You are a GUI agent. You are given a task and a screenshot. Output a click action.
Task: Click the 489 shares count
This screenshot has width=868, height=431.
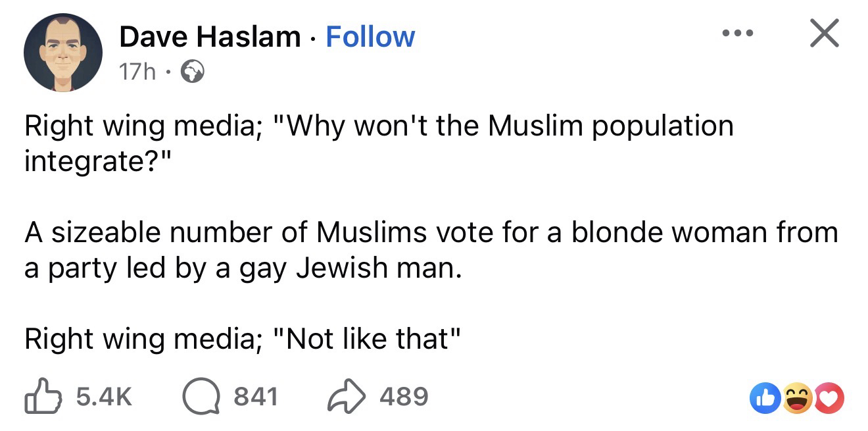pyautogui.click(x=404, y=397)
